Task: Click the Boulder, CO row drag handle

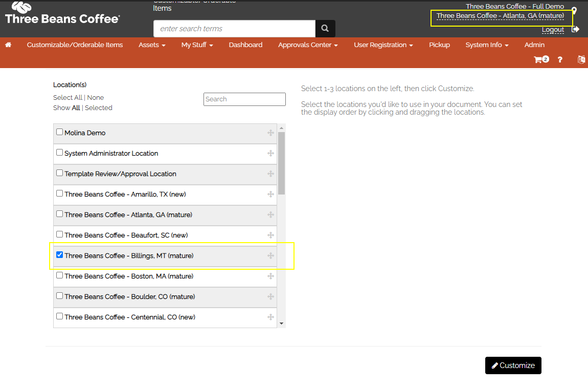Action: (x=271, y=296)
